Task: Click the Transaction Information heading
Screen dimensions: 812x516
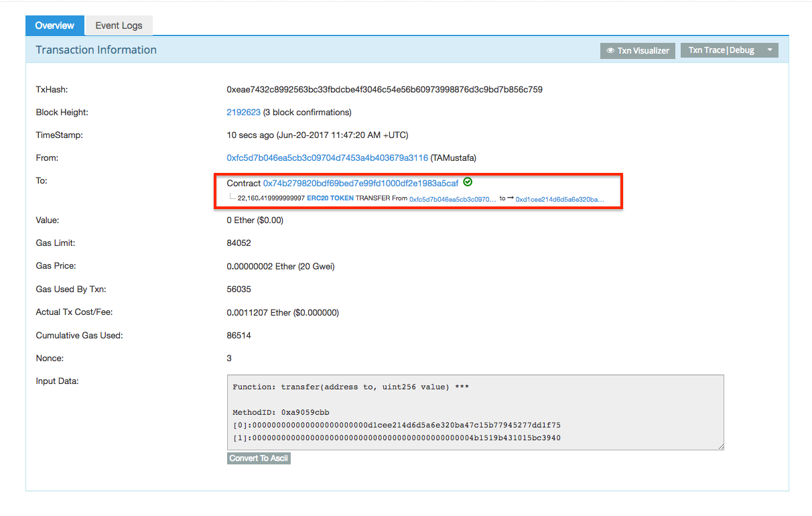Action: [x=96, y=50]
